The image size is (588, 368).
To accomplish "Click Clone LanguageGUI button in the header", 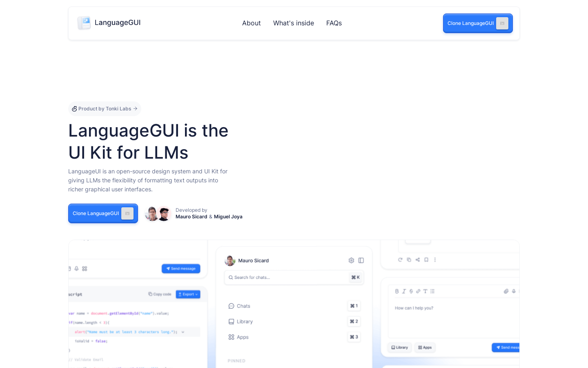I will pos(478,23).
